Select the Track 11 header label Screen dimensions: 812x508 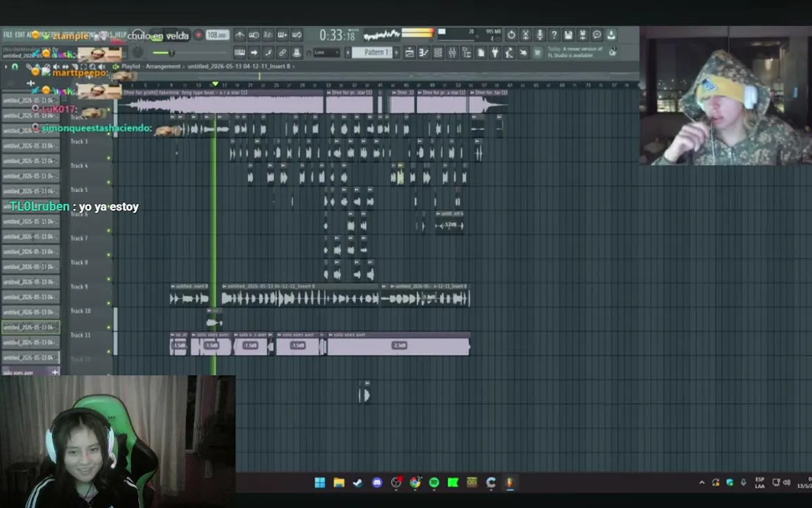click(80, 335)
